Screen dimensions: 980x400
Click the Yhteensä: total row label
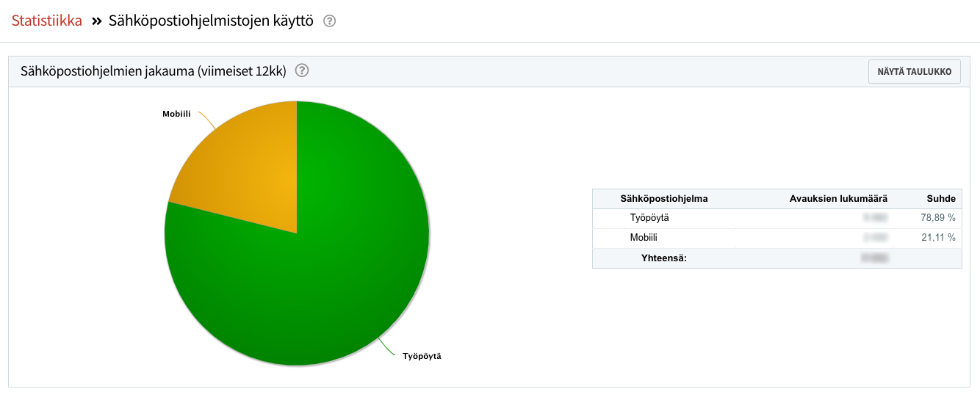[x=663, y=258]
